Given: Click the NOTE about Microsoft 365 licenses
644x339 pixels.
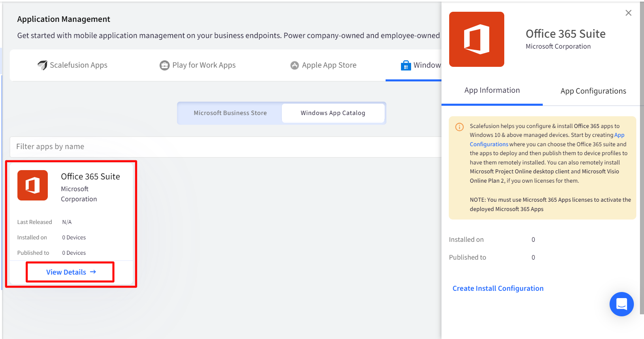Looking at the screenshot, I should pyautogui.click(x=550, y=205).
